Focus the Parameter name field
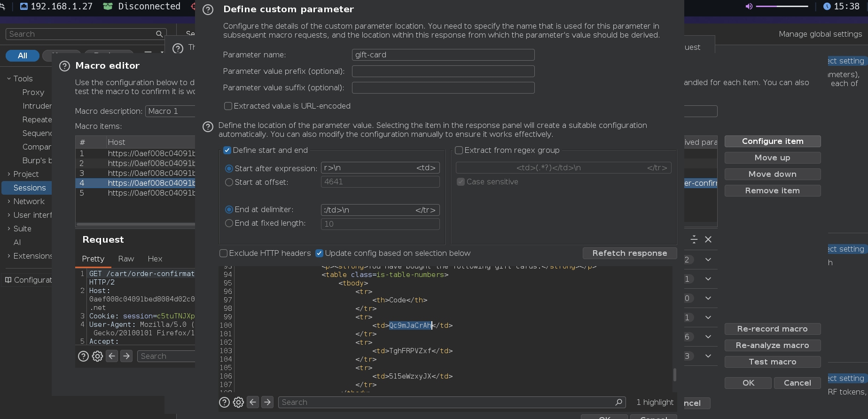 coord(443,55)
